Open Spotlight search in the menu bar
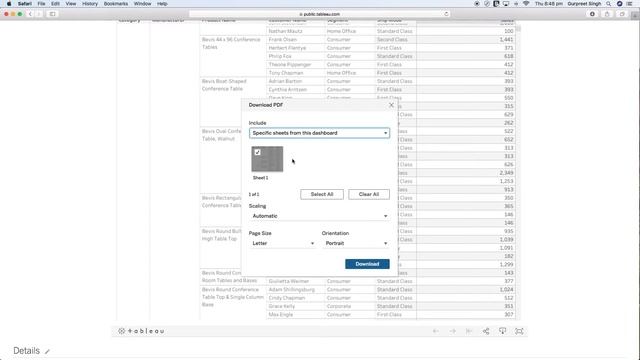Viewport: 640px width, 360px height. [608, 4]
